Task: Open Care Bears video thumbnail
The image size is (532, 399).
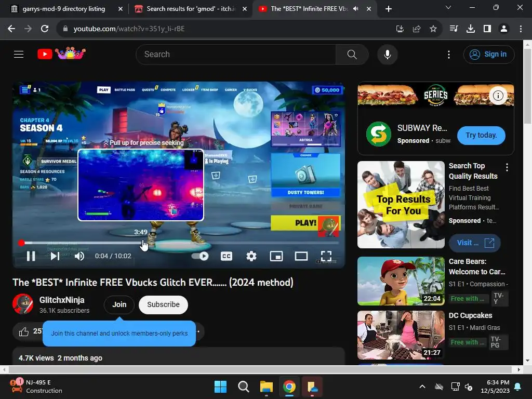Action: click(401, 281)
